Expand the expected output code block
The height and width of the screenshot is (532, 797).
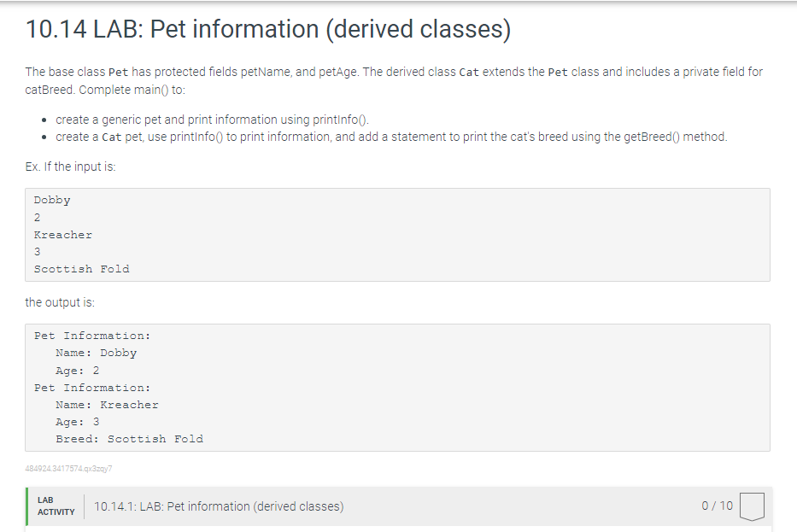coord(398,386)
